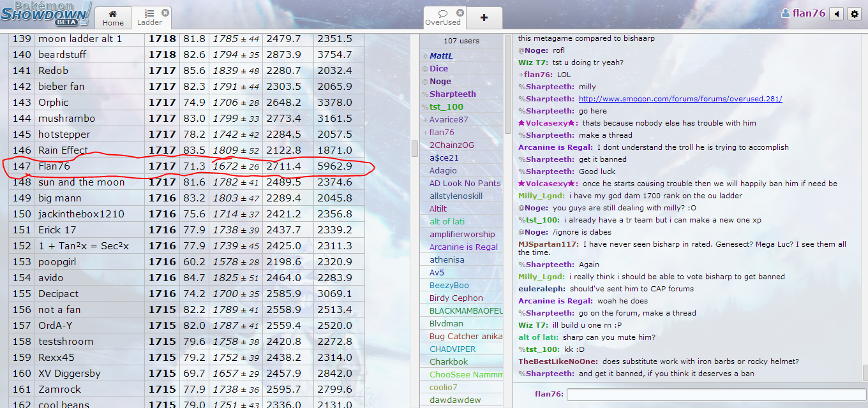The image size is (868, 408).
Task: Click the Flan76 ladder row name
Action: [x=54, y=166]
